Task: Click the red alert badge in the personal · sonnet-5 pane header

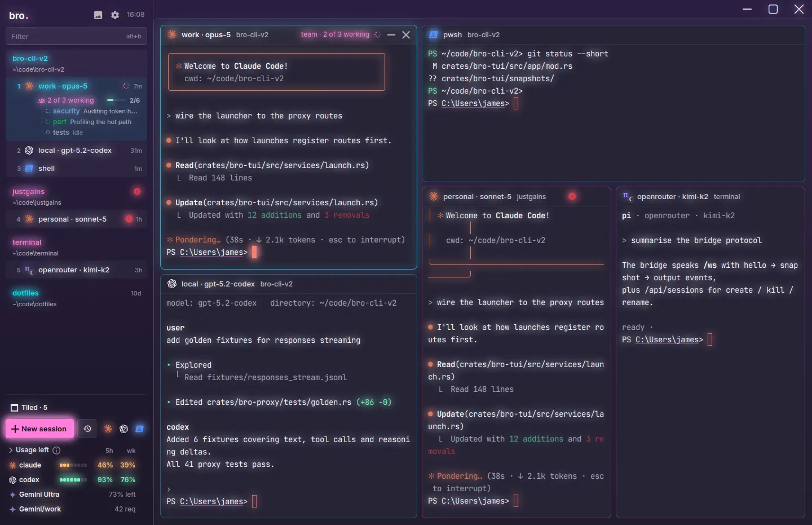Action: click(x=572, y=197)
